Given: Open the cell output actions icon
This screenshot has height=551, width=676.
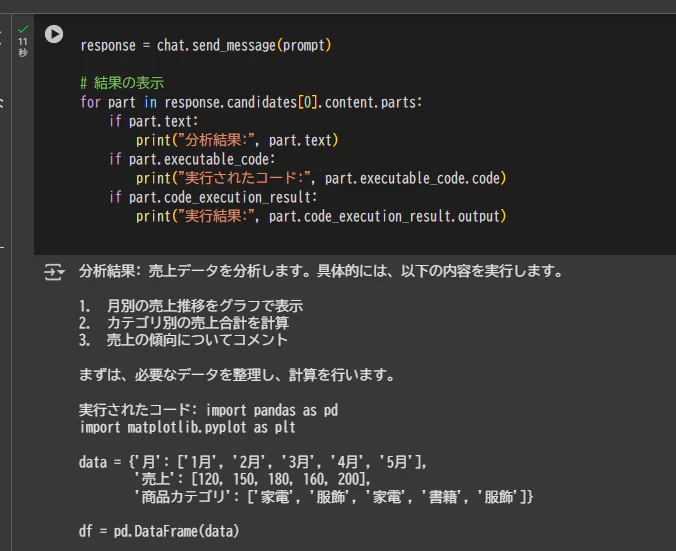Looking at the screenshot, I should tap(54, 272).
